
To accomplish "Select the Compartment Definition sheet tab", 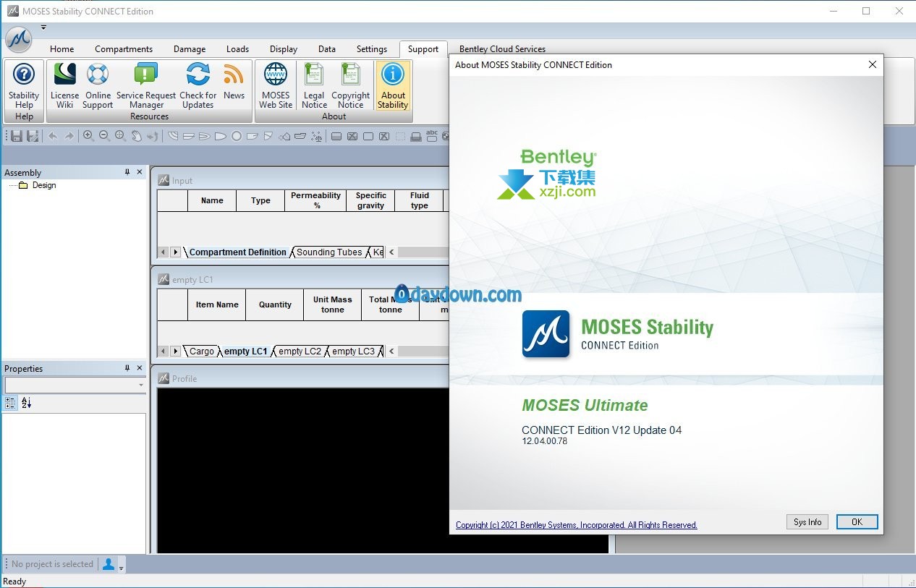I will click(x=238, y=252).
